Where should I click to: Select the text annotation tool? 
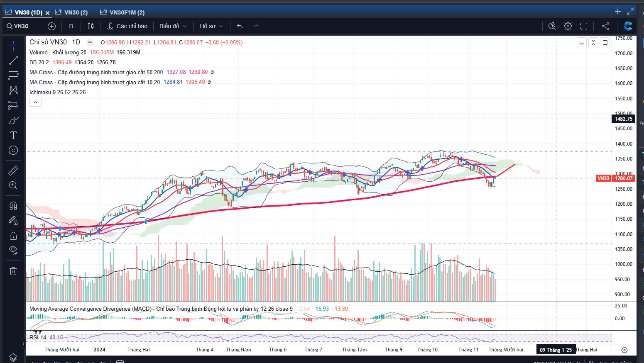point(13,135)
